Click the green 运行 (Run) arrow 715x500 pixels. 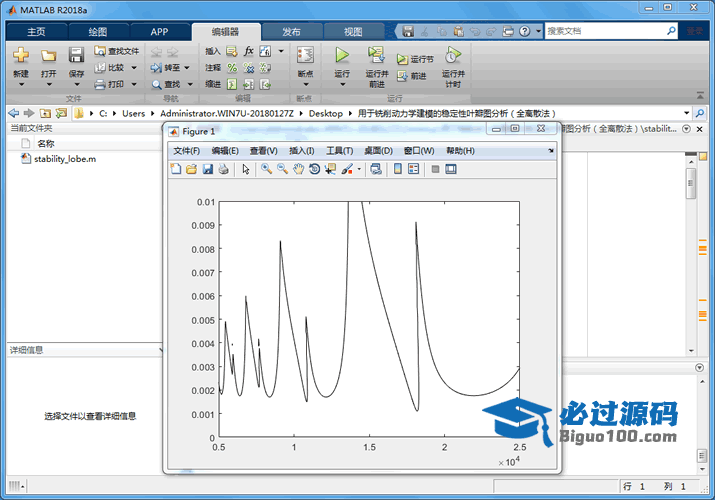tap(342, 55)
